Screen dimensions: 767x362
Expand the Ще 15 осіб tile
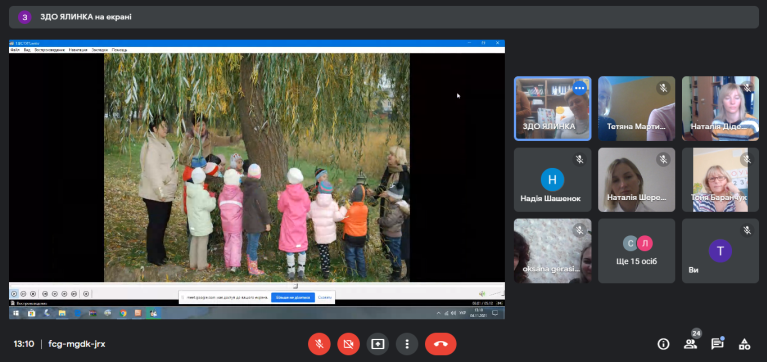point(636,250)
